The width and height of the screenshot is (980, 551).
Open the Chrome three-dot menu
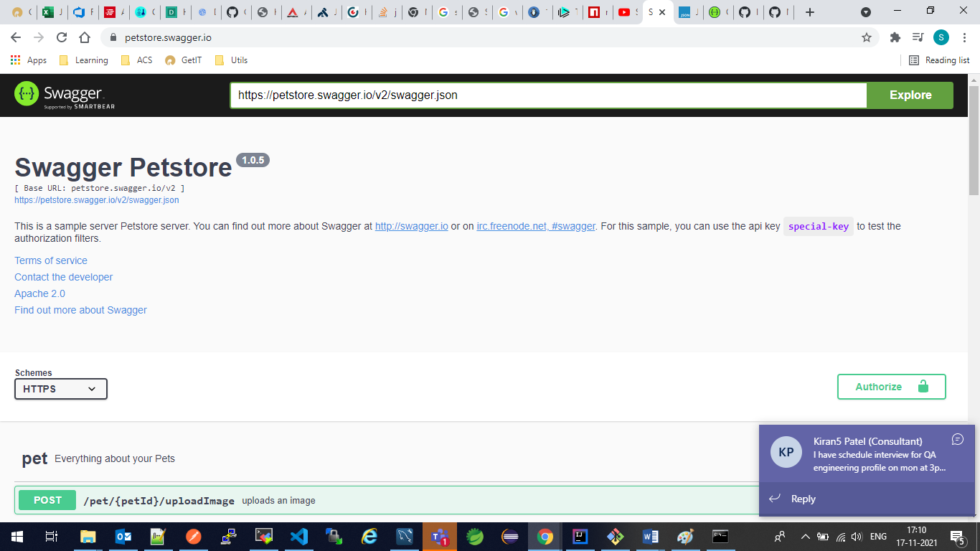click(963, 37)
